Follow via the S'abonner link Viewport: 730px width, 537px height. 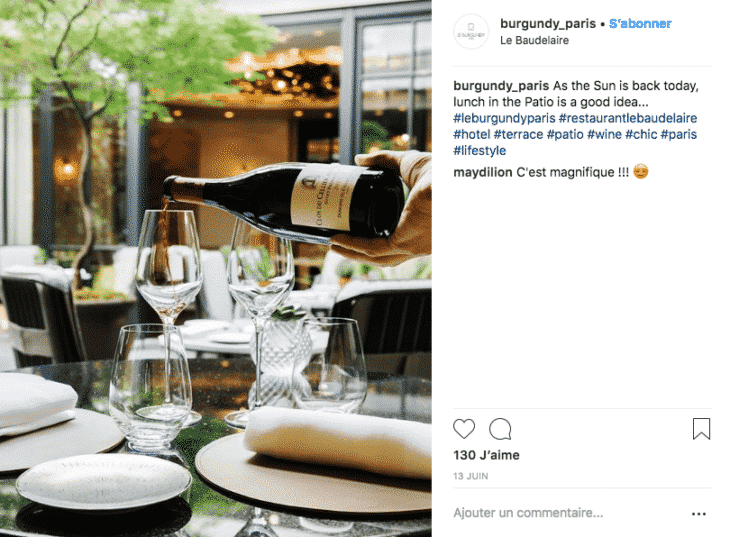[x=640, y=23]
